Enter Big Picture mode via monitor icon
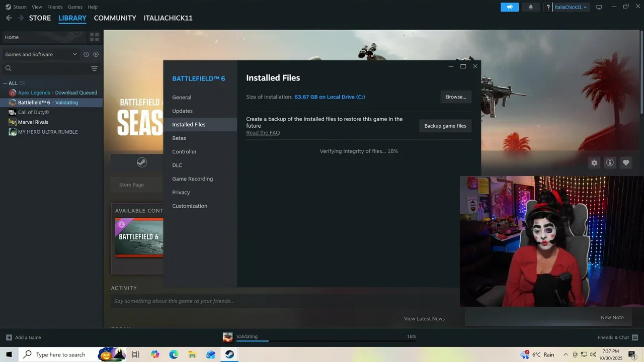This screenshot has width=644, height=362. 599,7
